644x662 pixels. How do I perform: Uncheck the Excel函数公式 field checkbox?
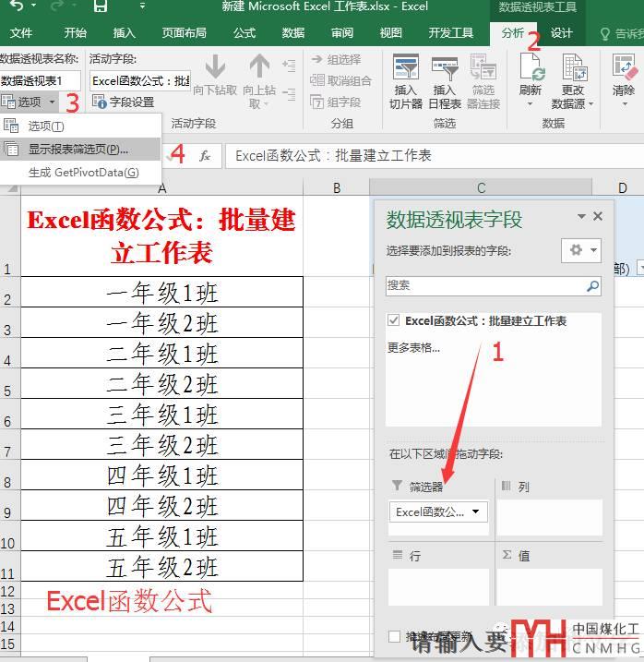coord(395,321)
